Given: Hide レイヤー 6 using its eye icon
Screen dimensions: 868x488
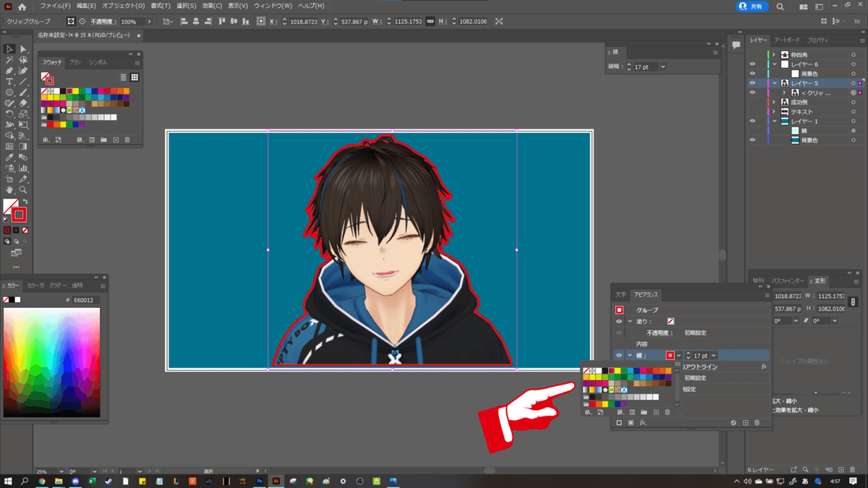Looking at the screenshot, I should 752,64.
